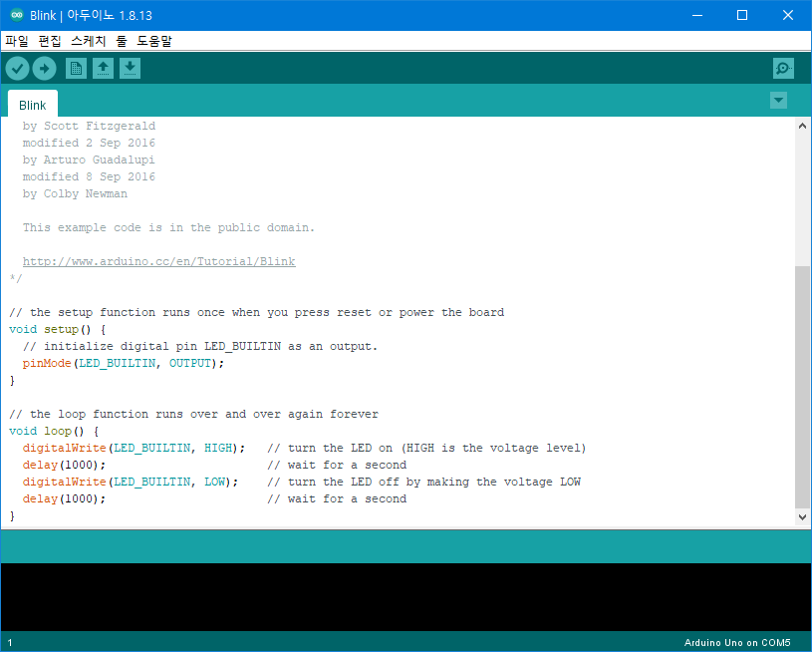Click 'Arduino Uno on COM5' status text

click(x=737, y=643)
